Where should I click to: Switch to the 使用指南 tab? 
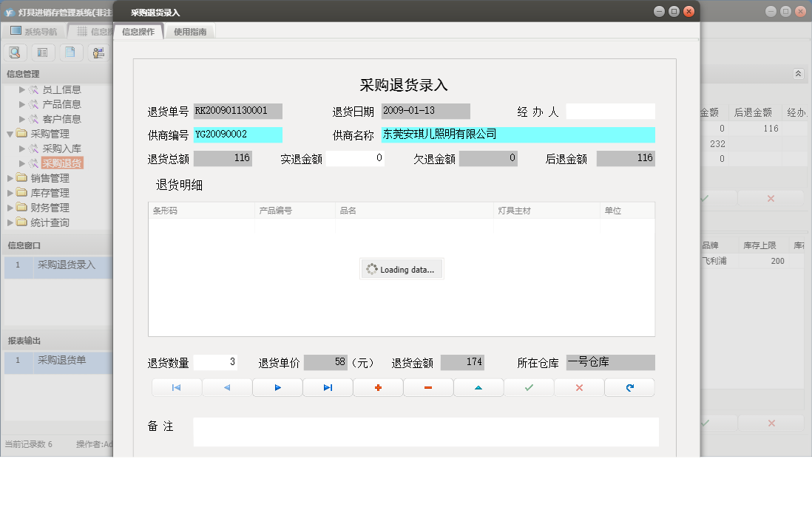point(191,31)
